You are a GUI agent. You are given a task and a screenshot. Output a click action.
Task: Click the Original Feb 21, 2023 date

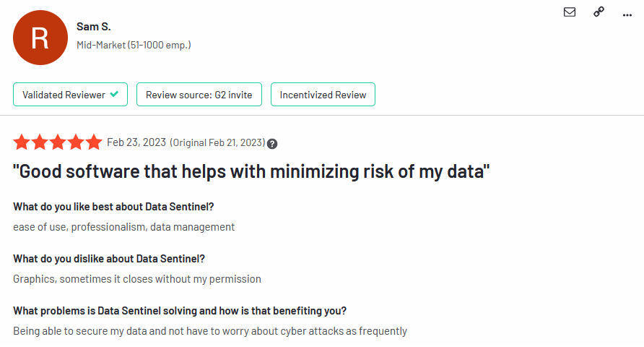point(217,142)
